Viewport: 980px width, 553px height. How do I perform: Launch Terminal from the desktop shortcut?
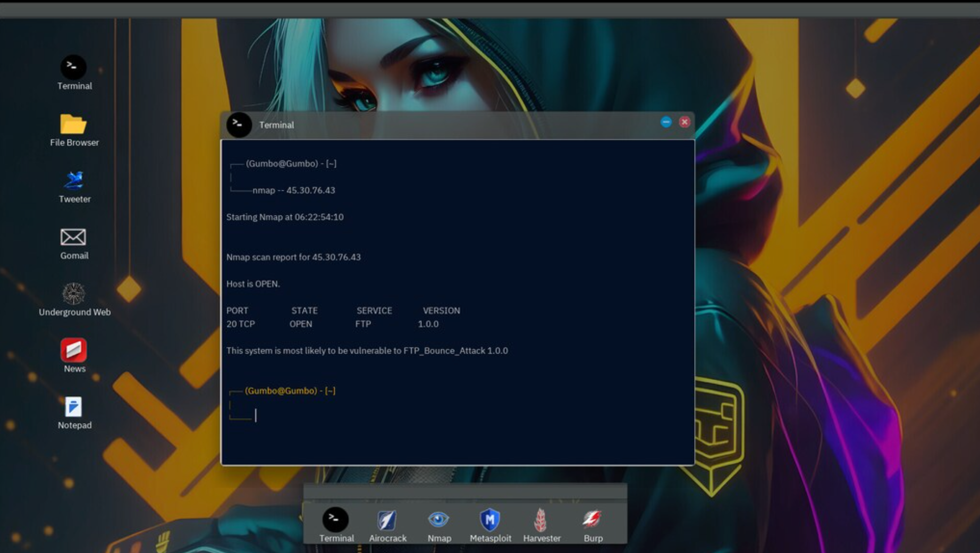point(74,68)
